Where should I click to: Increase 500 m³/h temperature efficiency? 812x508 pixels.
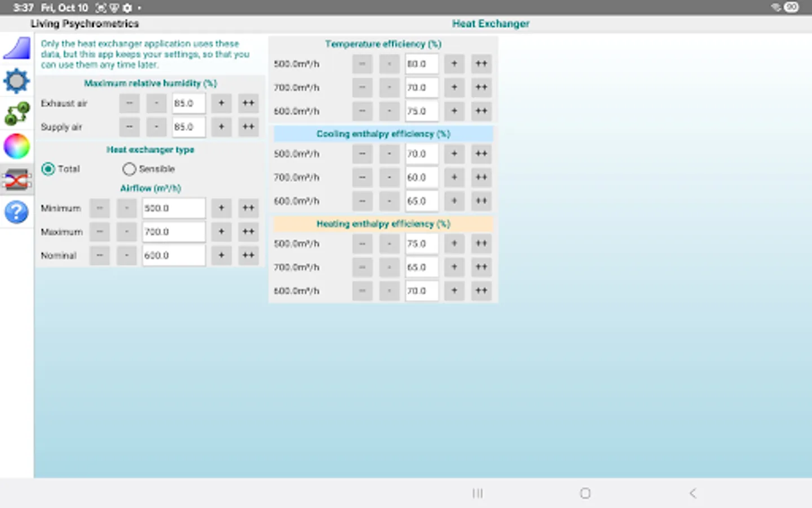[454, 64]
